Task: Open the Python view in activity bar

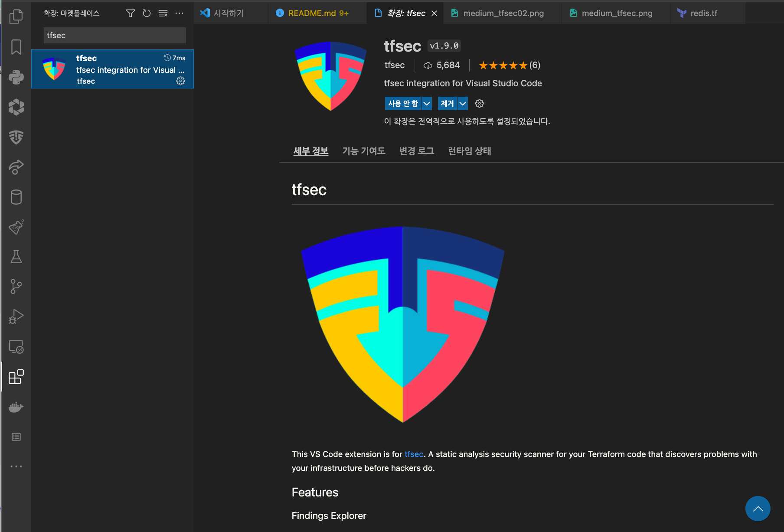Action: click(16, 77)
